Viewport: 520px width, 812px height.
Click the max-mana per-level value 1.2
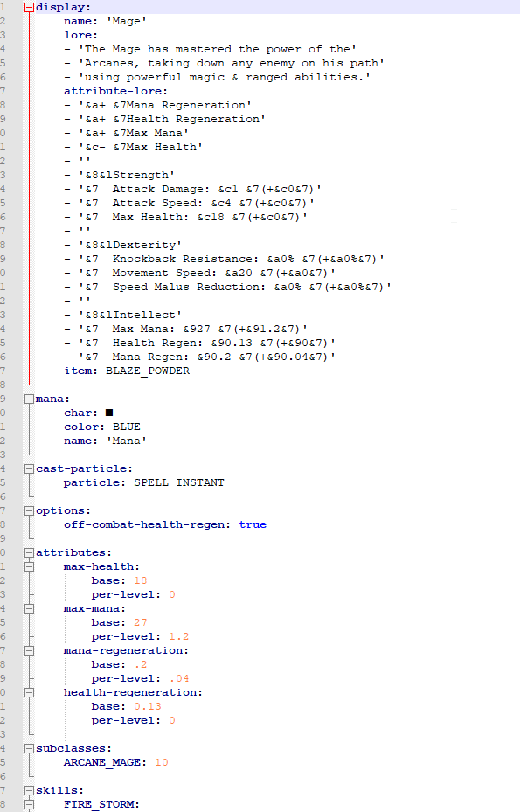point(178,636)
